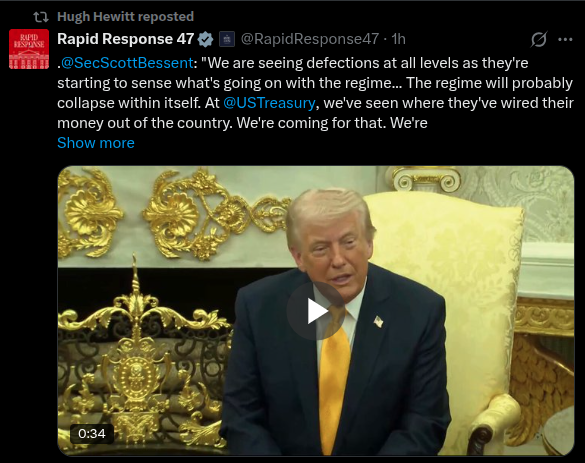Screen dimensions: 585x463
Task: Click the Rapid Response 47 display name
Action: tap(125, 39)
